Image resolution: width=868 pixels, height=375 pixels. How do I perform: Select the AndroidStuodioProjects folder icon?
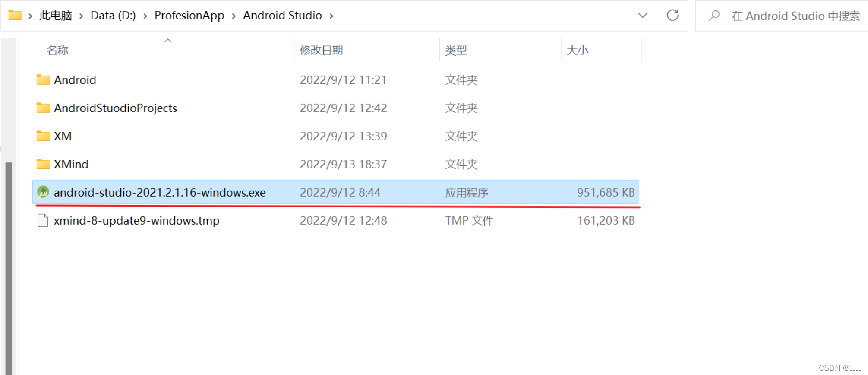43,108
